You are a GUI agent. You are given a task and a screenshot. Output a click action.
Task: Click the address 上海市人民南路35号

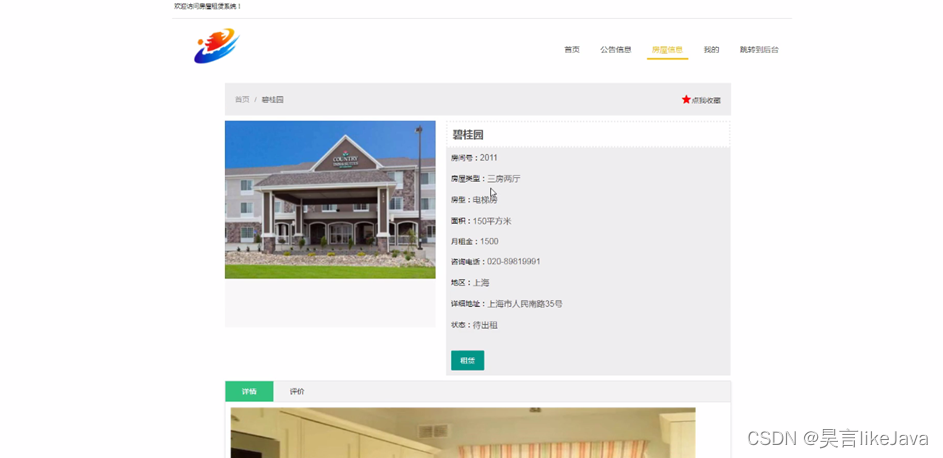pyautogui.click(x=525, y=304)
